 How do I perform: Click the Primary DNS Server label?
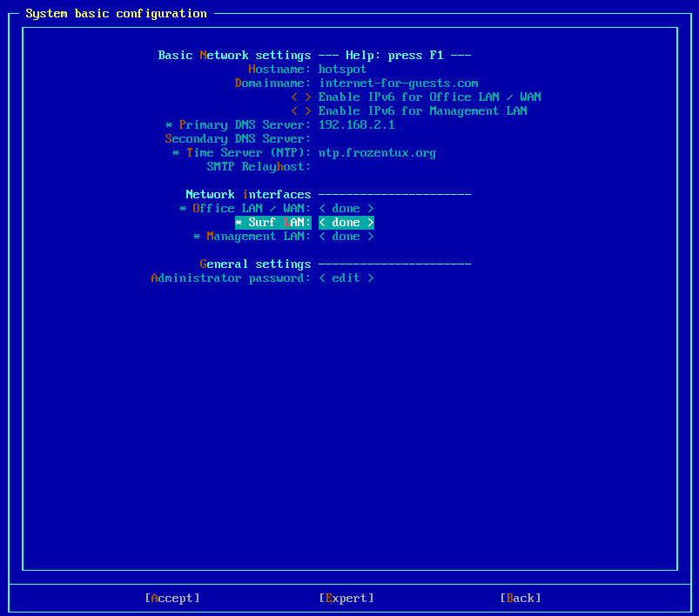point(238,124)
